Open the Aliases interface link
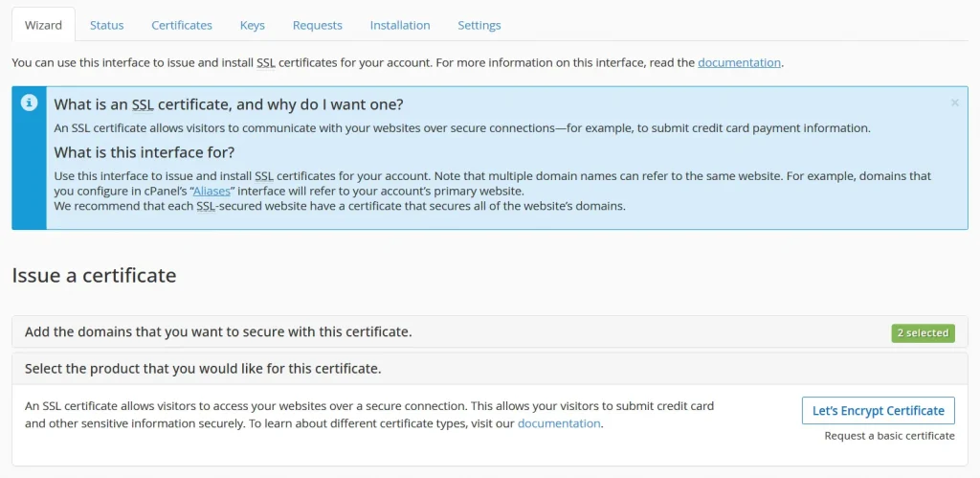 [212, 191]
